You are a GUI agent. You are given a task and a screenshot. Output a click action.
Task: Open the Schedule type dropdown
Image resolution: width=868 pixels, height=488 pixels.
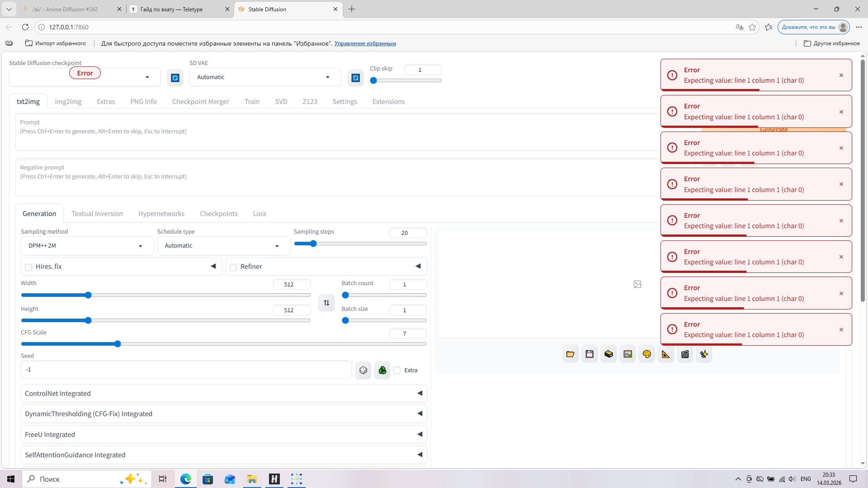coord(224,246)
